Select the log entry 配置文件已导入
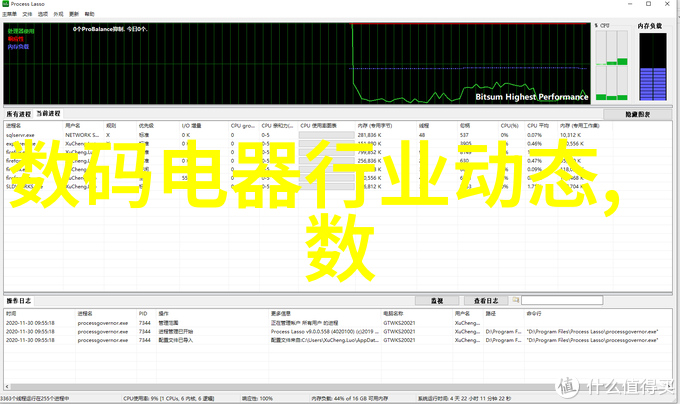Viewport: 680px width, 404px height. (x=338, y=340)
